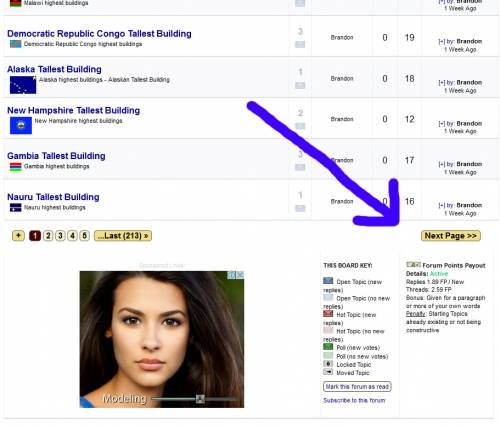Screen dimensions: 500x426
Task: Open Democratic Republic Congo Tallest Building forum
Action: pyautogui.click(x=99, y=34)
